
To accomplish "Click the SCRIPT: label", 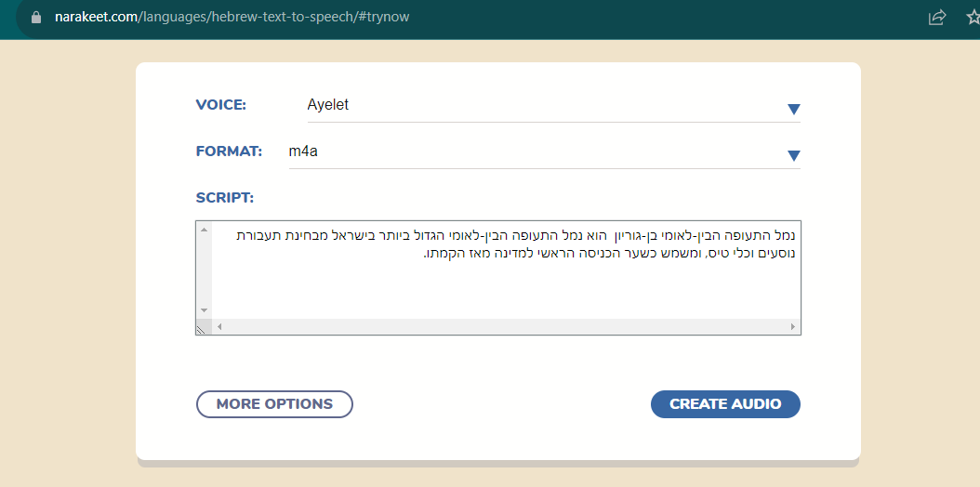I will click(225, 198).
